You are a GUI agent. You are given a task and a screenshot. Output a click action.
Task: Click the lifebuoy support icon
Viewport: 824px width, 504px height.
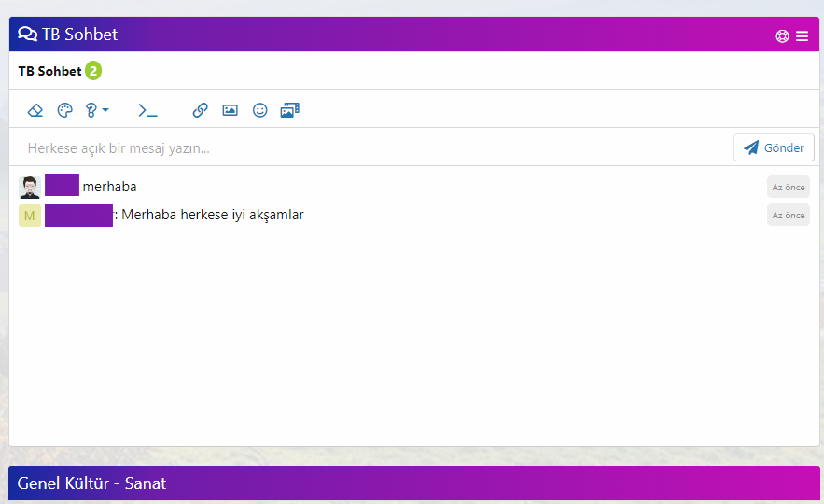pyautogui.click(x=783, y=35)
